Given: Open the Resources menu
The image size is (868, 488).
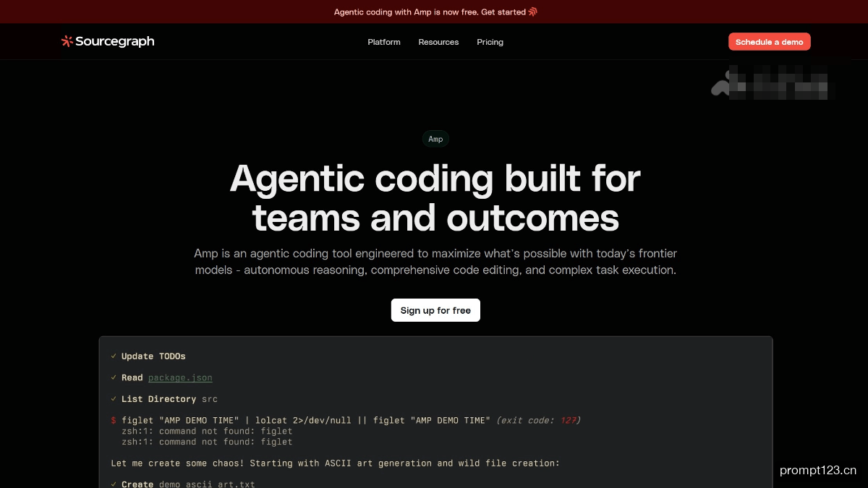Looking at the screenshot, I should (x=438, y=42).
